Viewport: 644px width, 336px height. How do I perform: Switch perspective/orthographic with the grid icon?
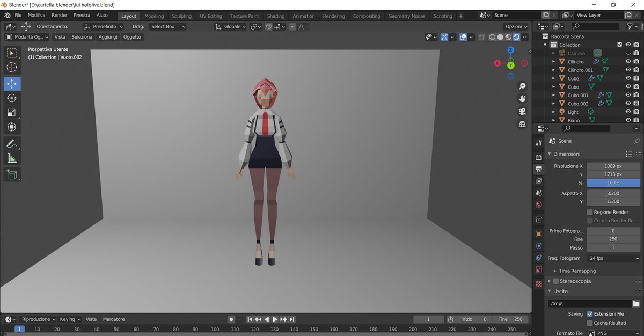[x=522, y=124]
